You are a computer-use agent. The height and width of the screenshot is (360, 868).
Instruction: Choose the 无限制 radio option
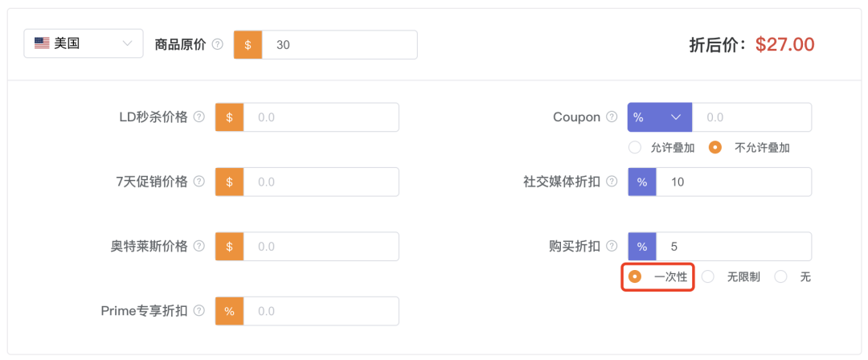708,276
